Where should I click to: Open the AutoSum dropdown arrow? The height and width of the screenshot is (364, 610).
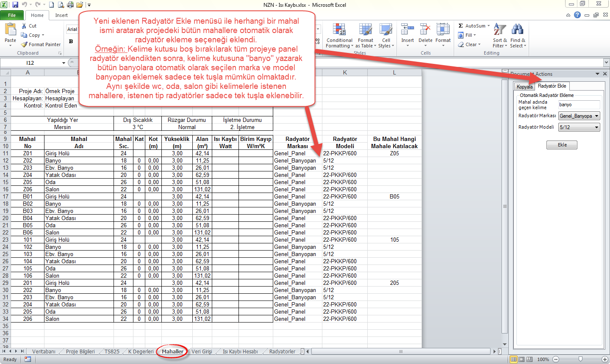tap(488, 26)
